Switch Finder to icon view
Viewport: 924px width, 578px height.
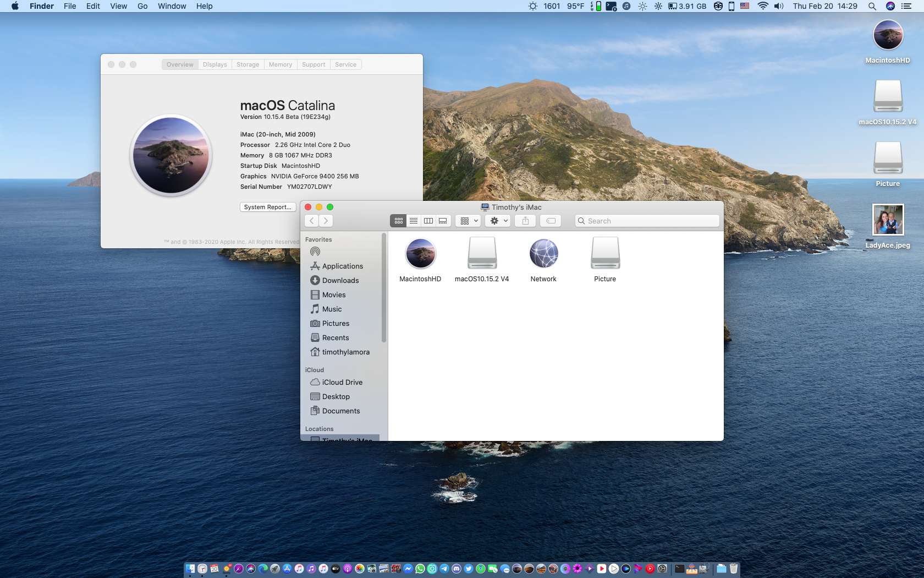(x=398, y=221)
